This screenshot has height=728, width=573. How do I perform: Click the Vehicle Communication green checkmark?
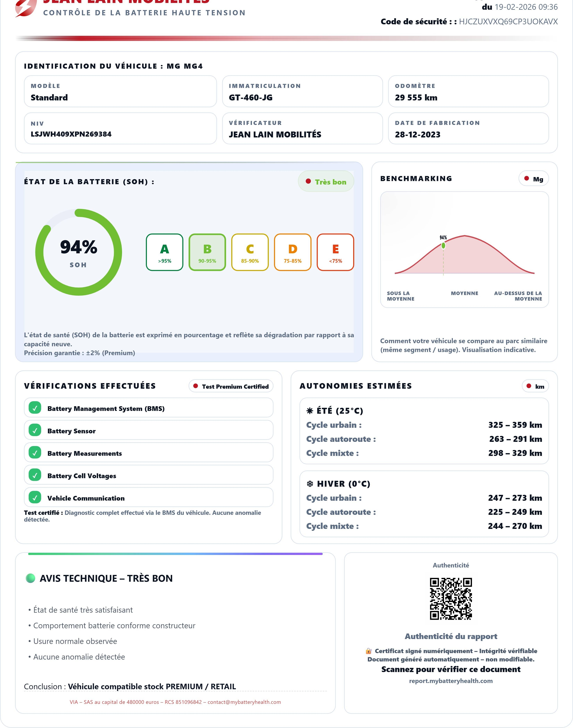click(x=35, y=497)
